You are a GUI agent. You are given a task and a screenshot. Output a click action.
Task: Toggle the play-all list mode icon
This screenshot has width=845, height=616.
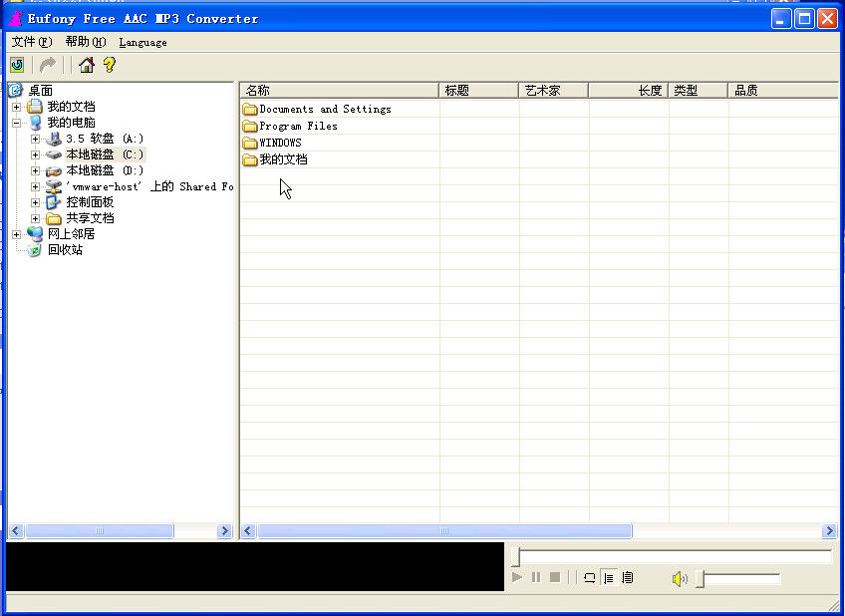(x=628, y=578)
